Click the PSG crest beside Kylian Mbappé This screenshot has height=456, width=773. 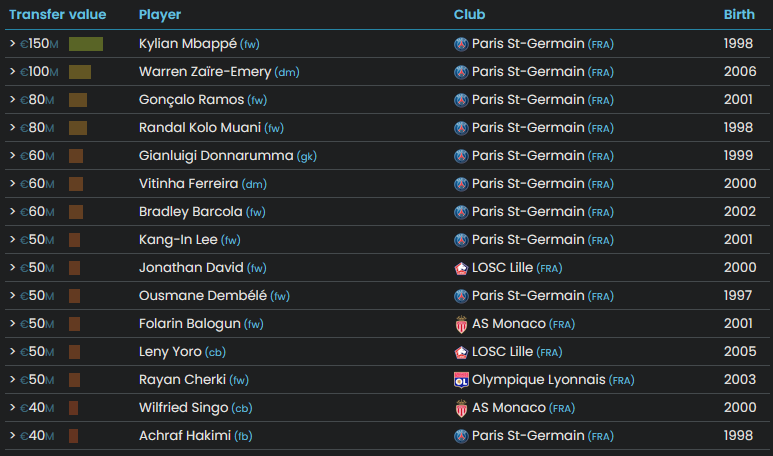click(461, 44)
